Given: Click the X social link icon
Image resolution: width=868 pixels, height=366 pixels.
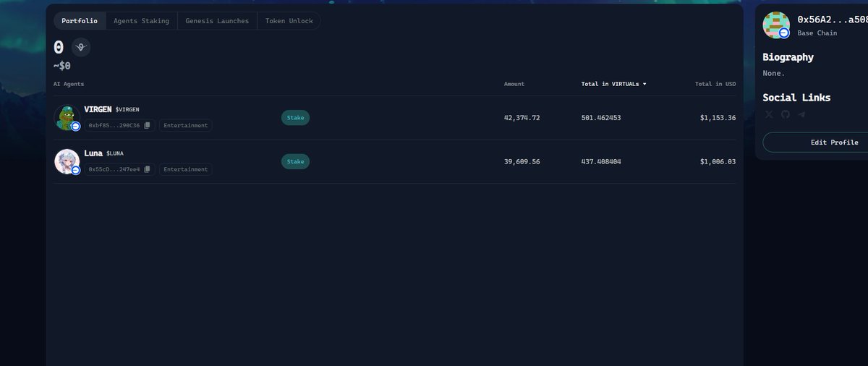Looking at the screenshot, I should coord(769,114).
